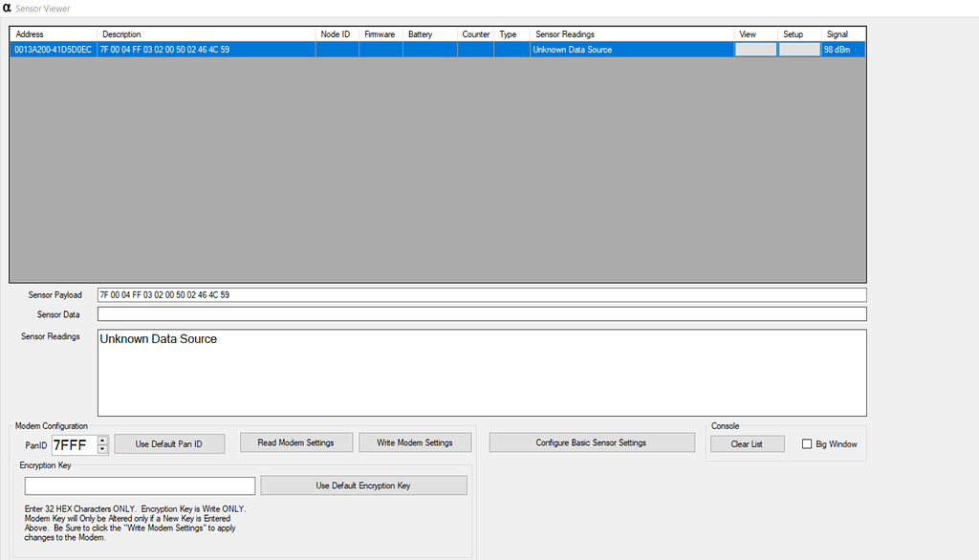Enable the Big Window checkbox
The height and width of the screenshot is (560, 979).
pos(807,444)
